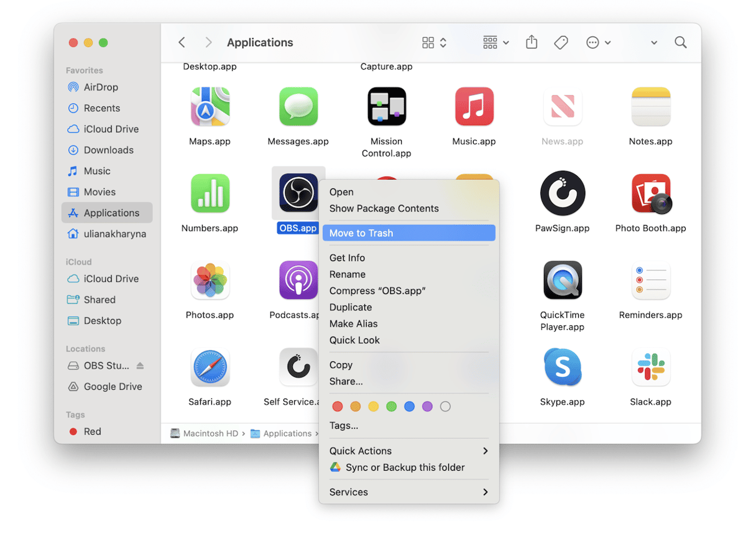Select the Photo Booth app icon
Viewport: 756px width, 554px height.
tap(650, 194)
